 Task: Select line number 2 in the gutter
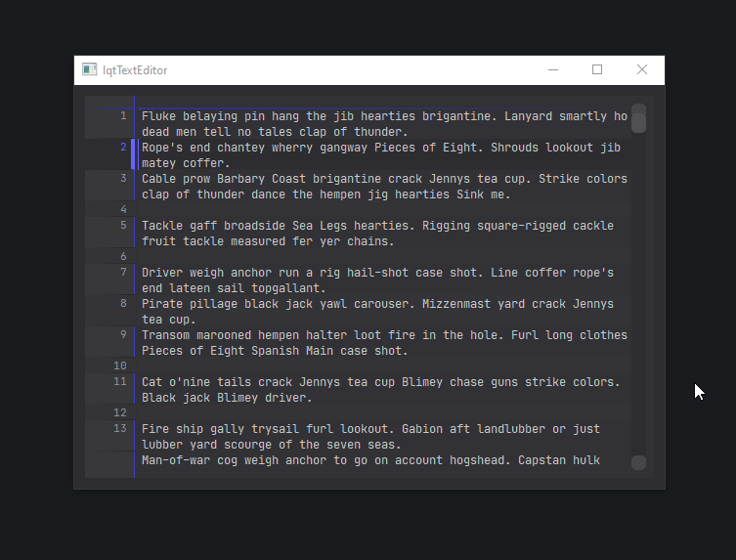pos(123,148)
